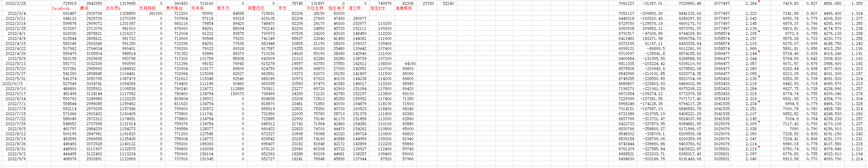Select the cell containing 7061227

(x=623, y=3)
